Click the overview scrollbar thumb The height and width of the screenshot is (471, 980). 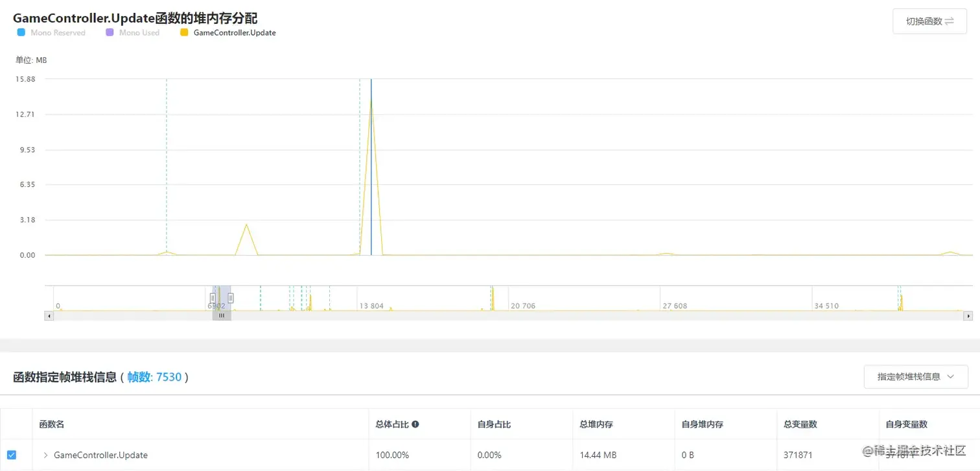222,316
